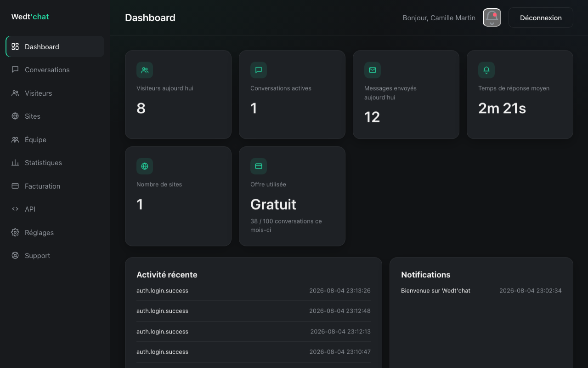Click the Notifications panel heading
Image resolution: width=588 pixels, height=368 pixels.
426,275
